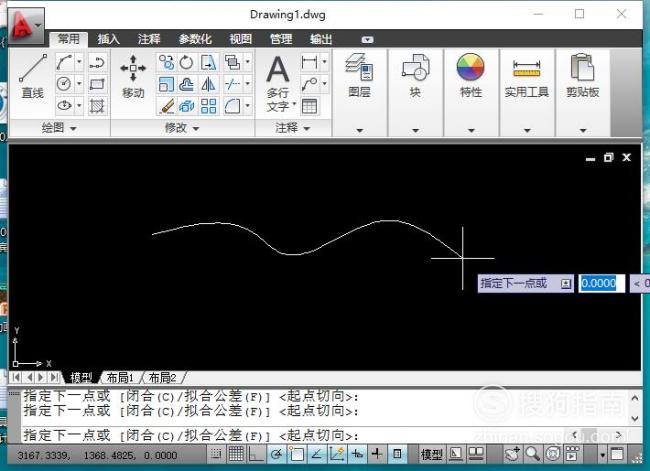The height and width of the screenshot is (471, 650).
Task: Open the Fillet tool dropdown arrow
Action: pos(247,106)
